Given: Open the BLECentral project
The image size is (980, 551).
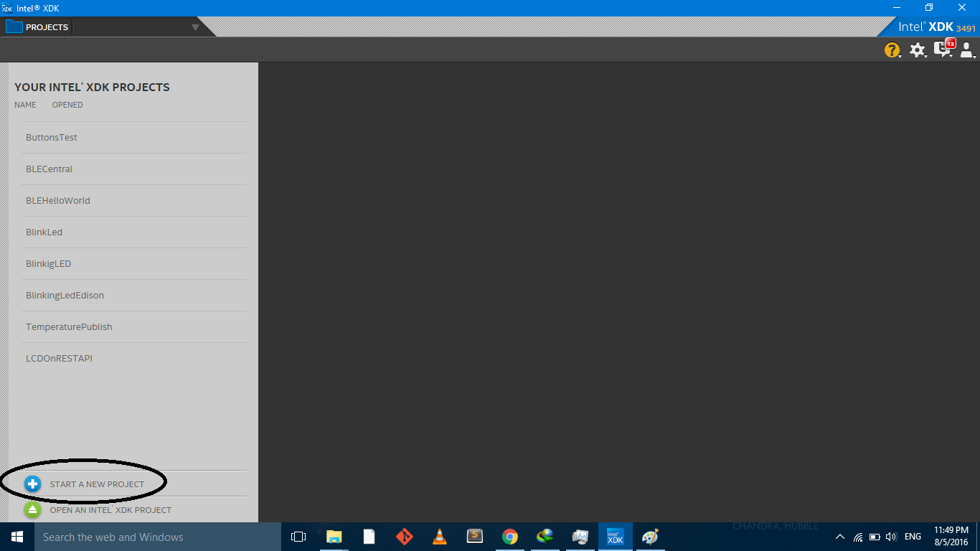Looking at the screenshot, I should 134,169.
